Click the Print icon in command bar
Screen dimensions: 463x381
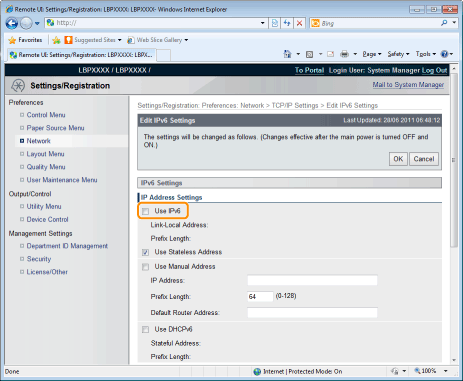(x=344, y=54)
